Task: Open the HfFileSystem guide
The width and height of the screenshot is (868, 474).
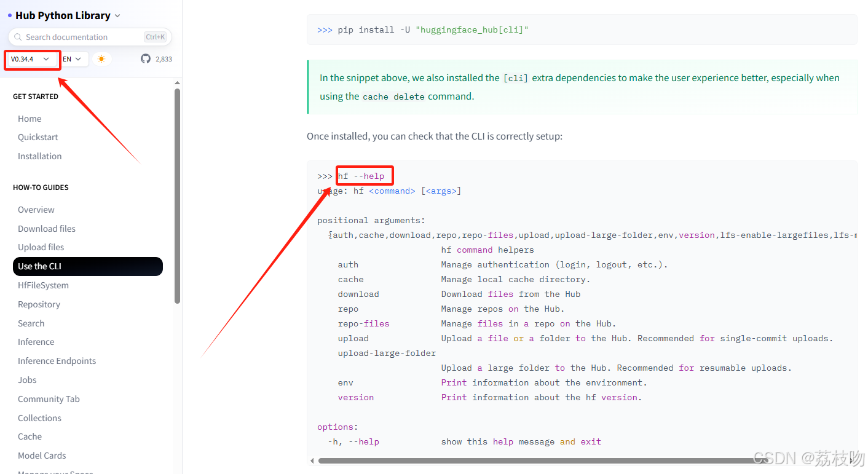Action: pyautogui.click(x=43, y=285)
